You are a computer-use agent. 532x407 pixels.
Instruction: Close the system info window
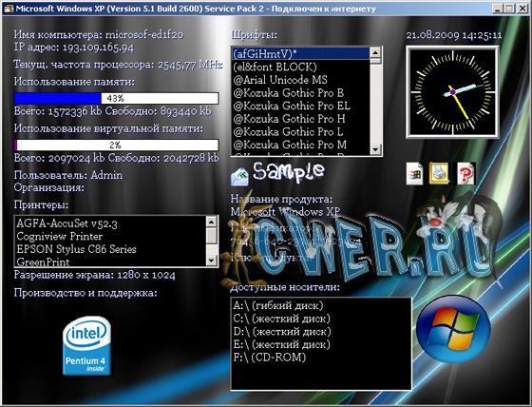pyautogui.click(x=522, y=9)
